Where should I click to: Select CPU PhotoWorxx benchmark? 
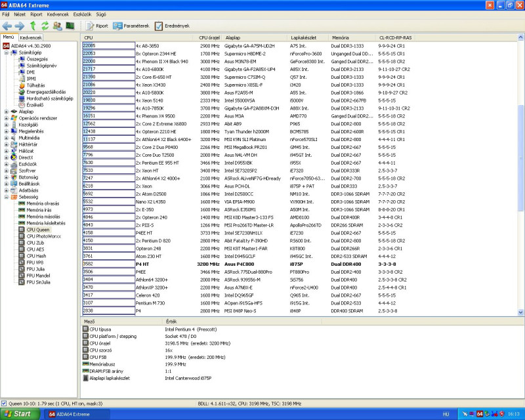[x=40, y=236]
